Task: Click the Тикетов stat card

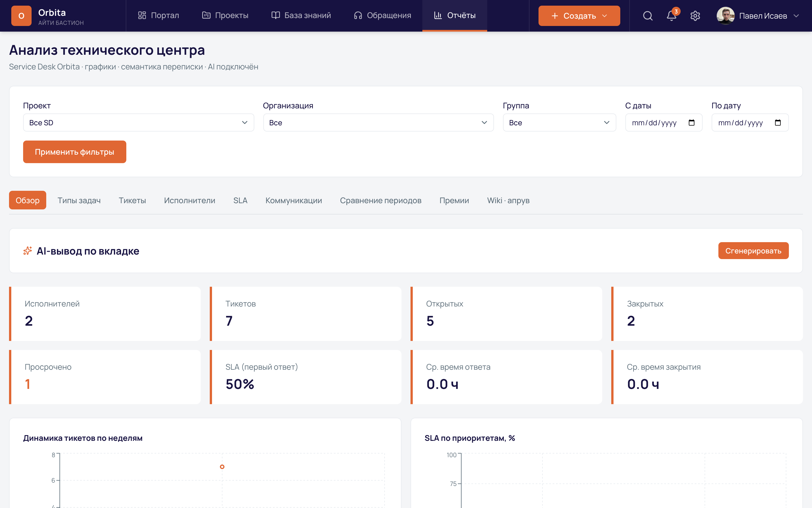Action: point(306,314)
